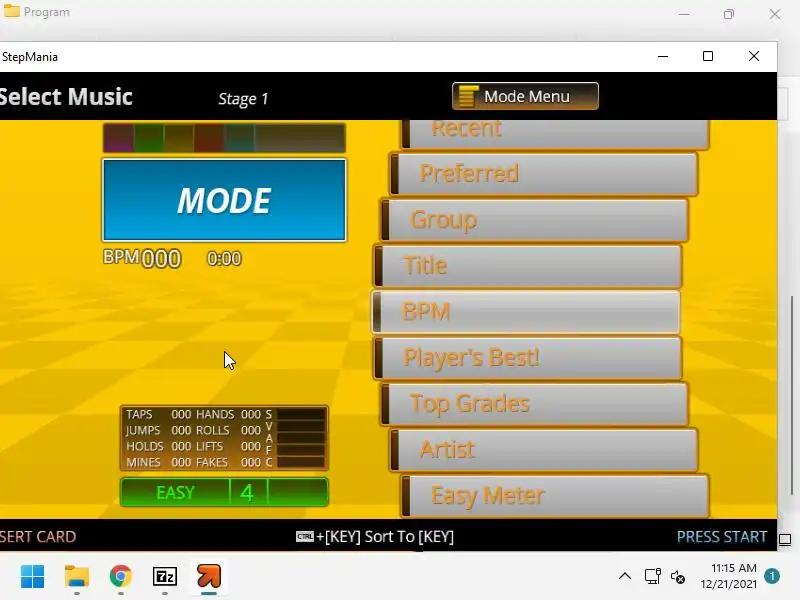Select the Recent sort option
The image size is (800, 600).
tap(555, 134)
